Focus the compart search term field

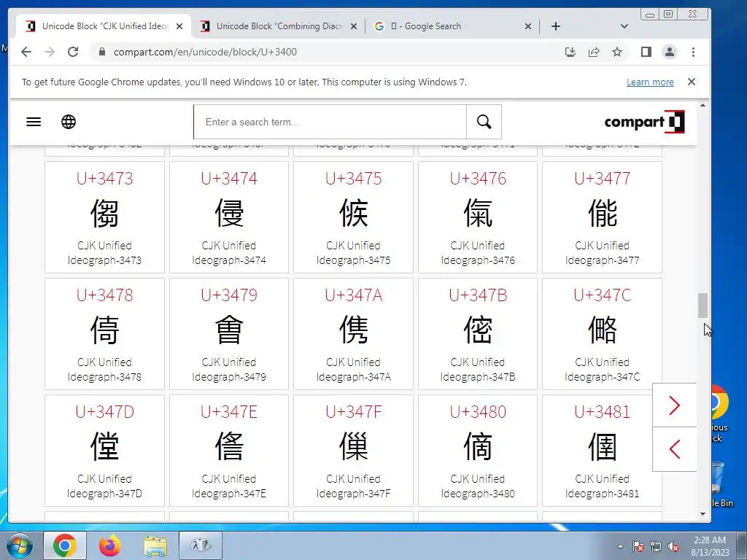[x=330, y=122]
